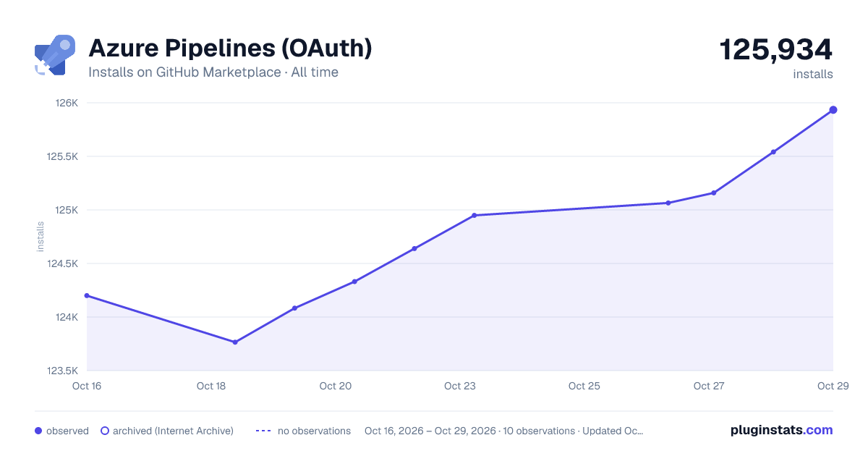Viewport: 868px width, 456px height.
Task: Select the data point above Oct 23
Action: [x=475, y=215]
